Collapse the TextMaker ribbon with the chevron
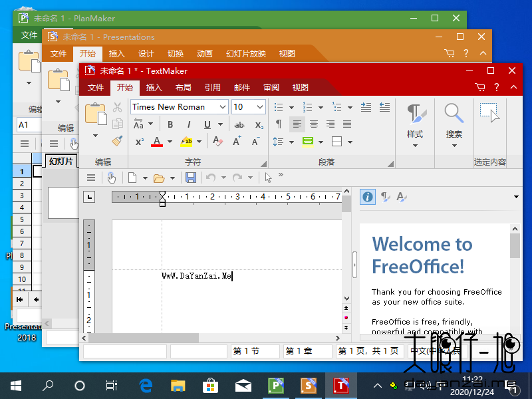Image resolution: width=532 pixels, height=399 pixels. tap(513, 87)
